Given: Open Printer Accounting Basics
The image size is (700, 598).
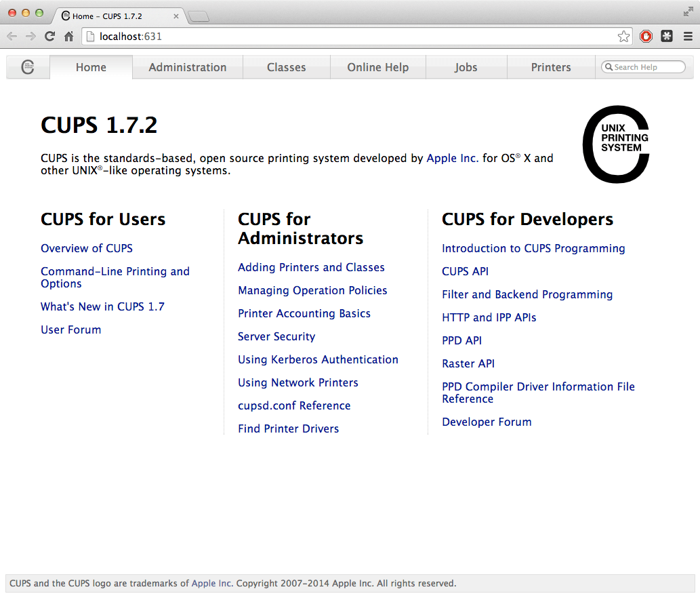Looking at the screenshot, I should coord(304,313).
